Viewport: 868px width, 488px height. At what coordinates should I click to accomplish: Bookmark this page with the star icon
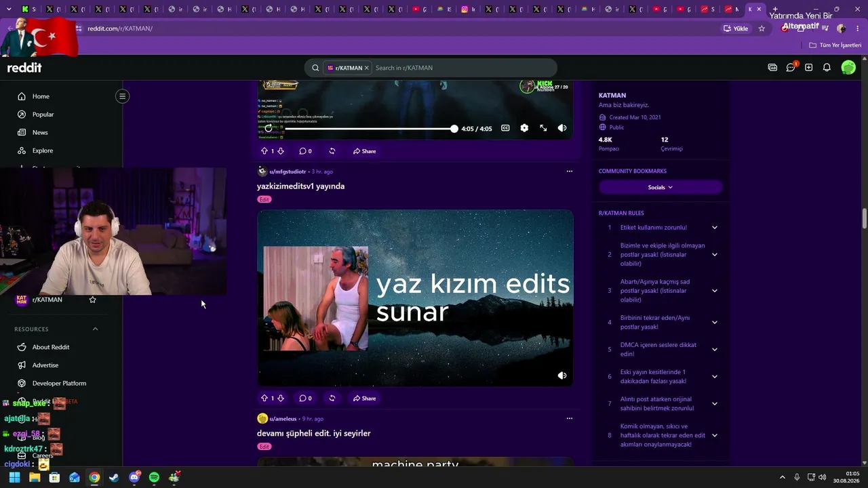tap(762, 28)
